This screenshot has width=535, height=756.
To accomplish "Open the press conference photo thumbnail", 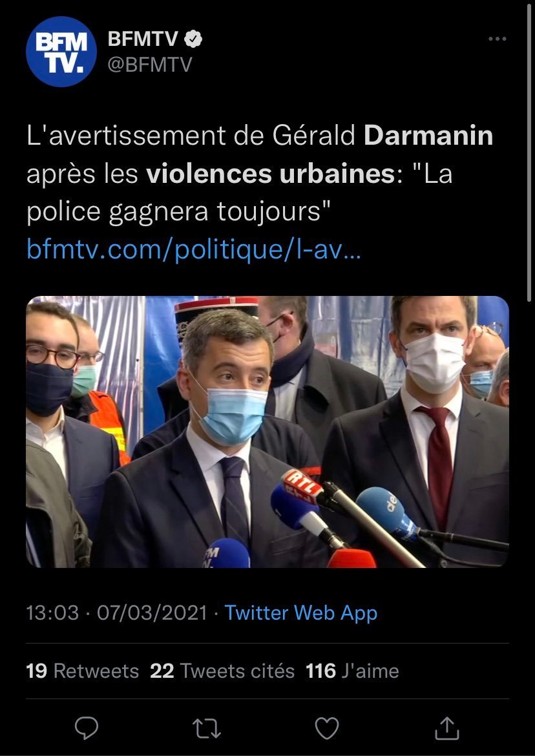I will (x=267, y=432).
